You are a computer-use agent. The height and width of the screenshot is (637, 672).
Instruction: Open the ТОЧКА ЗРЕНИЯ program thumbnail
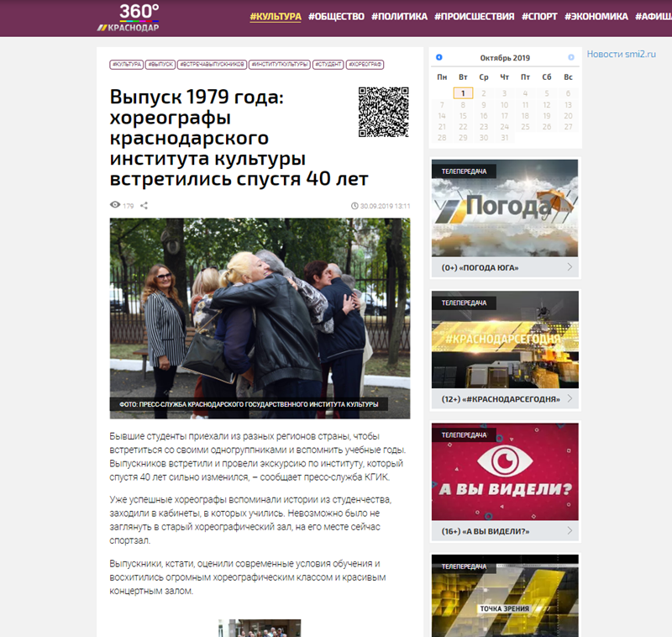505,596
